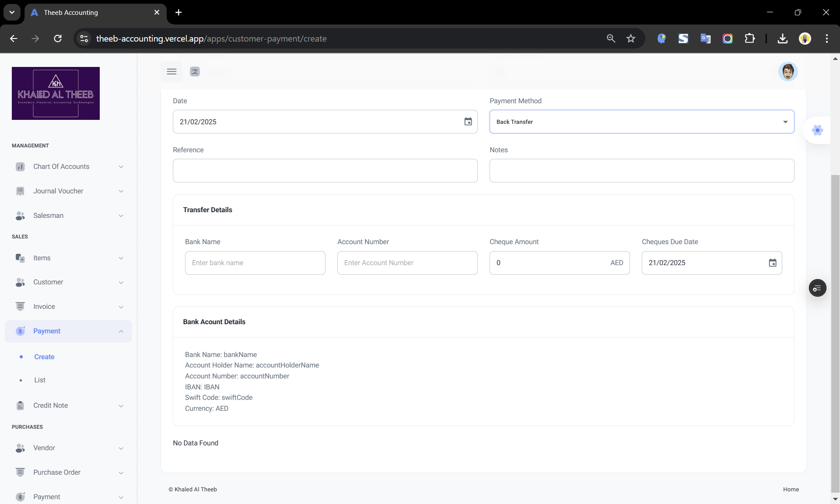Expand Items menu

(121, 258)
